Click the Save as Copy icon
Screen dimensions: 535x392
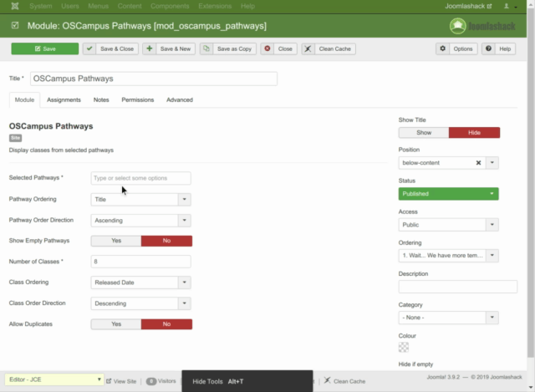tap(206, 48)
